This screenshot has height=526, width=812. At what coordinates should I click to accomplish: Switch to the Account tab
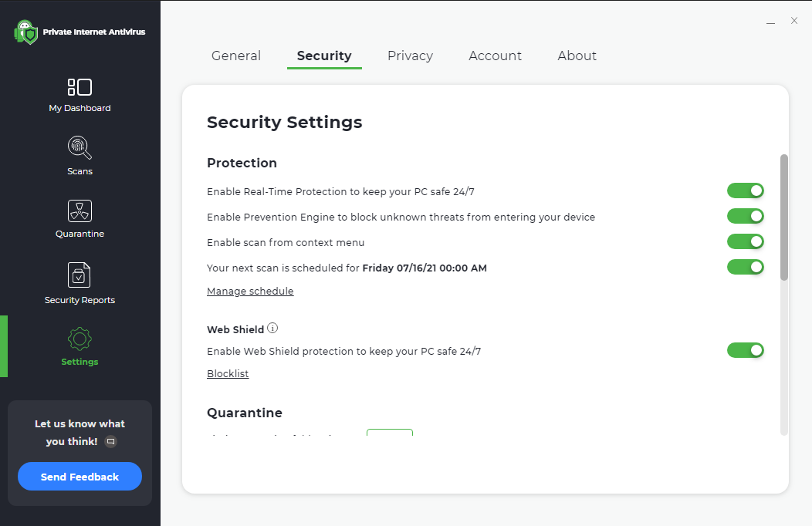tap(495, 56)
